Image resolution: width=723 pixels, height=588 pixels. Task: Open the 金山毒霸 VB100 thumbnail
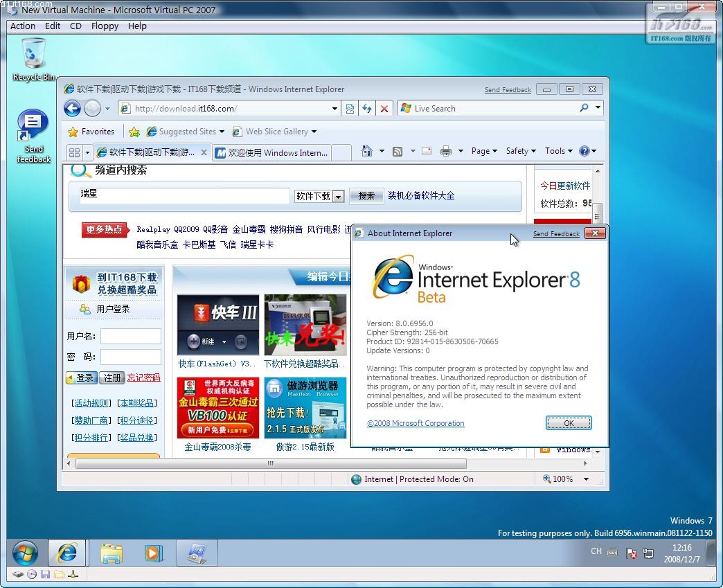218,408
